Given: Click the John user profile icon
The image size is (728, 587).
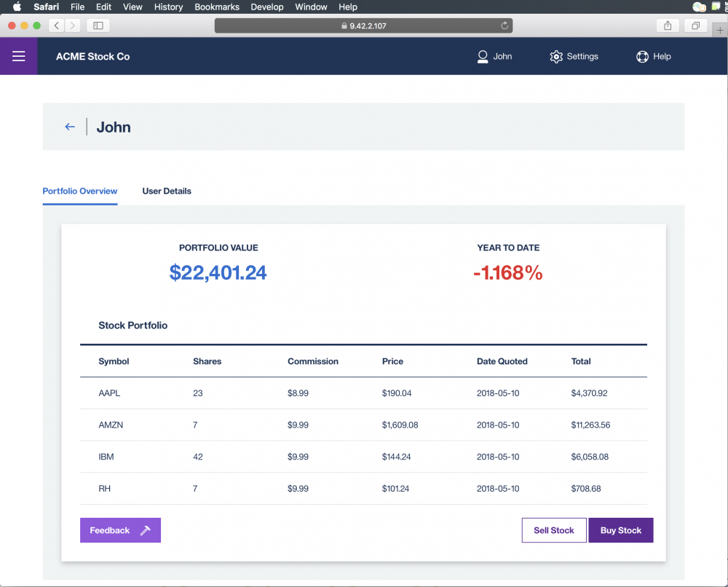Looking at the screenshot, I should 481,56.
